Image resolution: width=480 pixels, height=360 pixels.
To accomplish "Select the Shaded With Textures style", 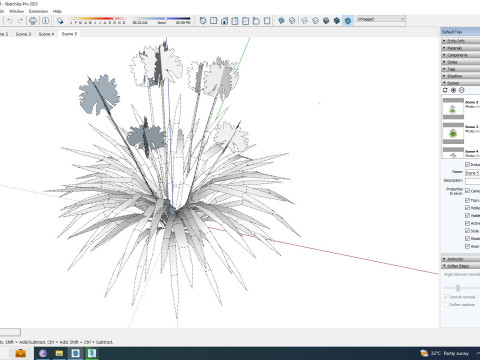I will [337, 21].
